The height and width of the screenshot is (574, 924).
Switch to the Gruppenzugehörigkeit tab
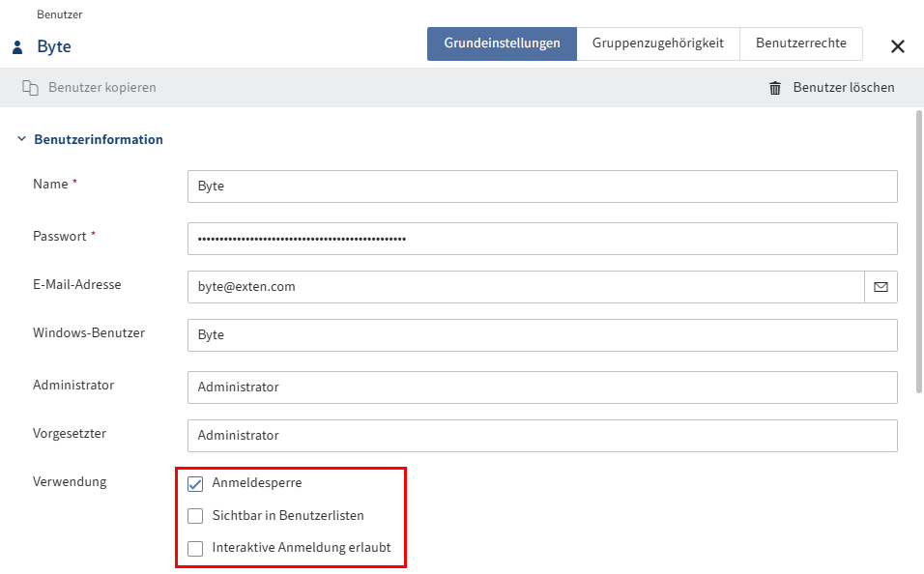658,43
